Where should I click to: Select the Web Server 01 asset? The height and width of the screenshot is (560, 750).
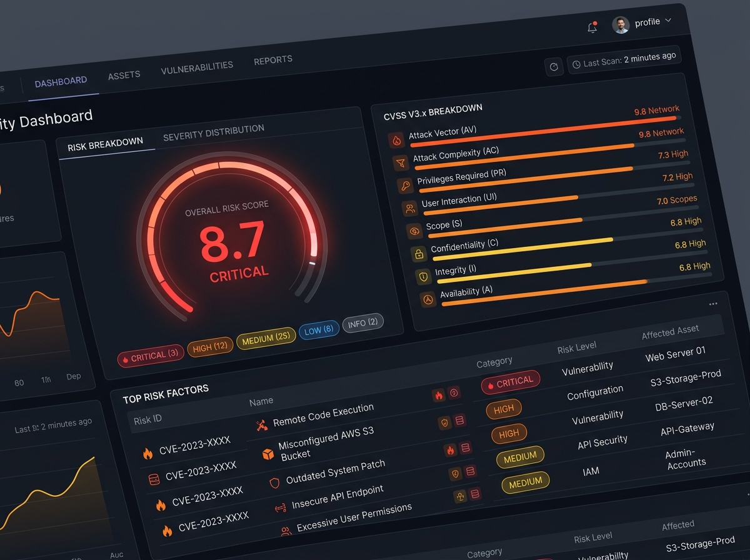[x=676, y=354]
